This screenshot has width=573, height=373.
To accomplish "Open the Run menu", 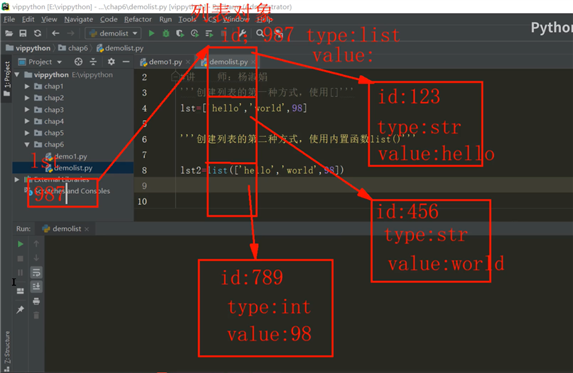I will [x=166, y=19].
